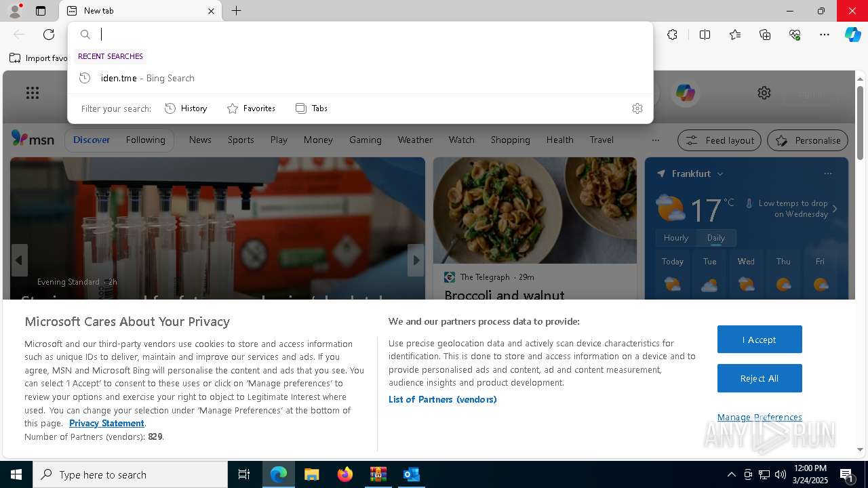Open the Watch category

(x=461, y=140)
